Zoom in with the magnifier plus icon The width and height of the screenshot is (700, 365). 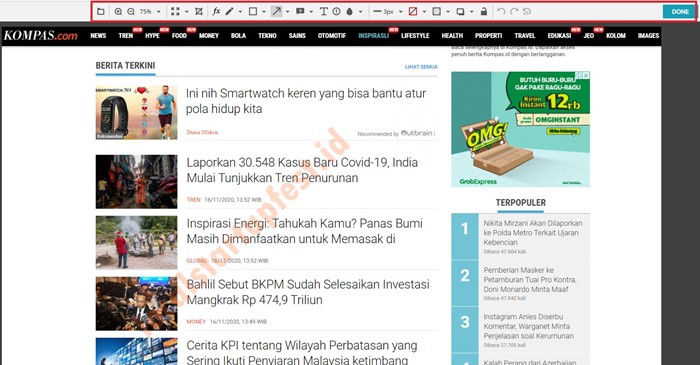(x=118, y=12)
